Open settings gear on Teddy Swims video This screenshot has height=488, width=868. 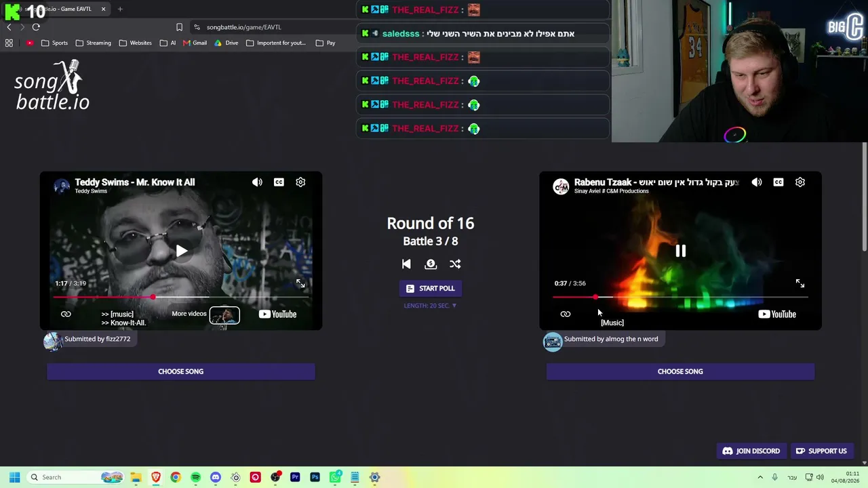pos(300,182)
